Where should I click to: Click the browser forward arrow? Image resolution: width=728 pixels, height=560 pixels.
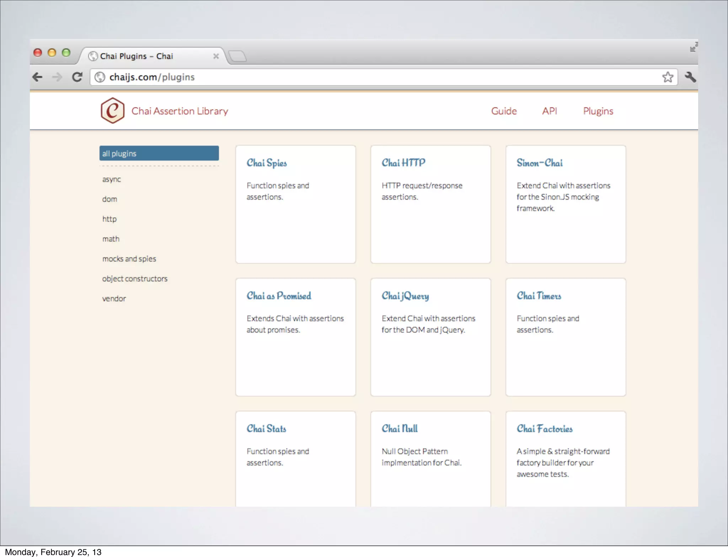(57, 77)
